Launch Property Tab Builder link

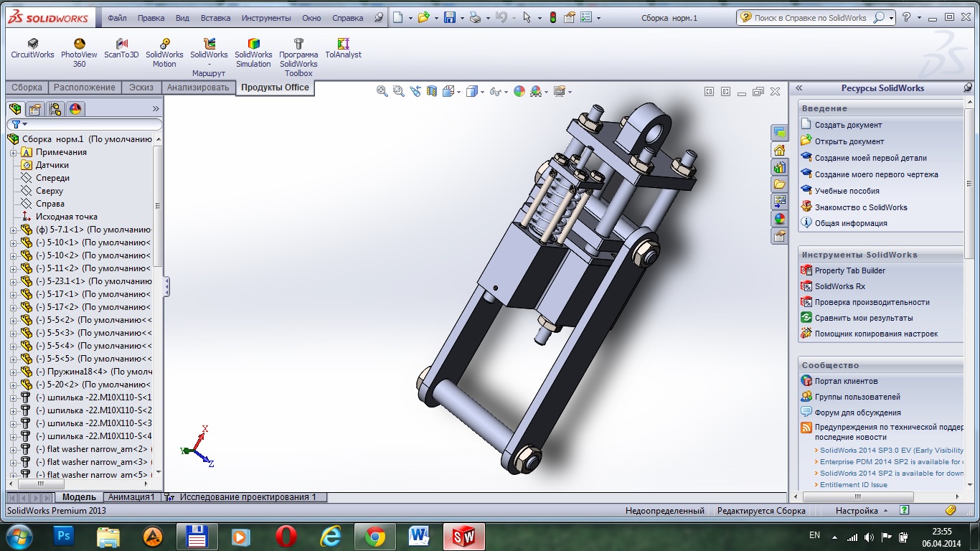850,270
